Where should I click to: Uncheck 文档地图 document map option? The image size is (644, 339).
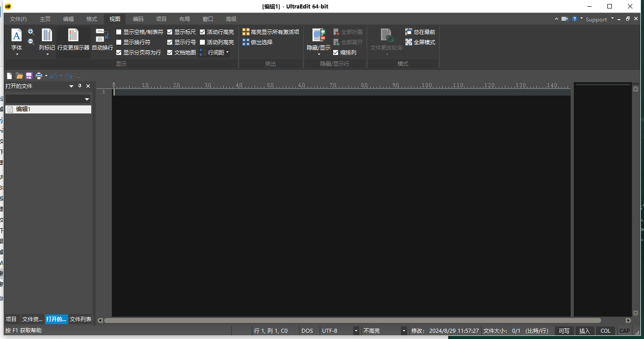[169, 52]
